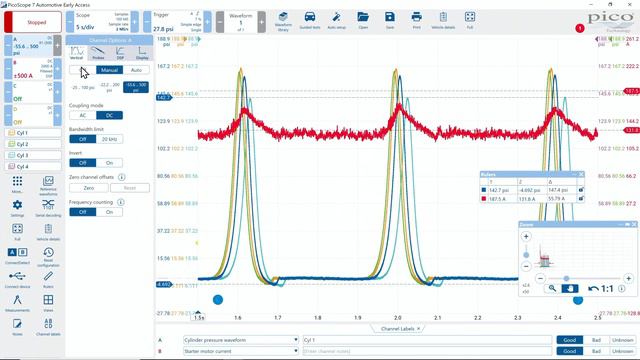The image size is (640, 360).
Task: Select zoom magnifier tool in Zoom panel
Action: coord(552,288)
